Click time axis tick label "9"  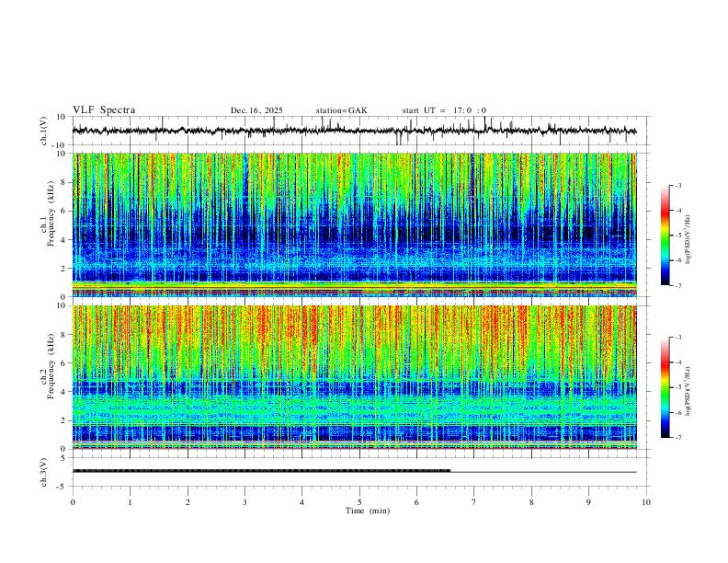click(x=588, y=502)
